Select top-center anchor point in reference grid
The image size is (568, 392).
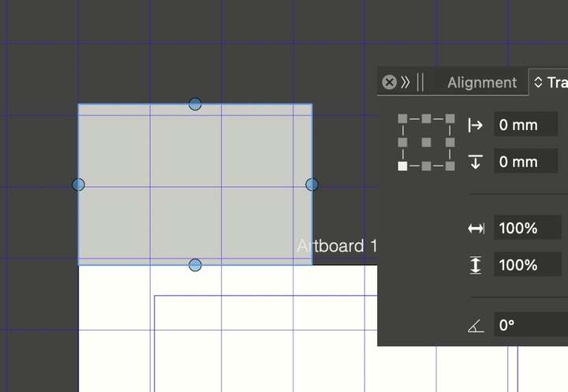(426, 118)
